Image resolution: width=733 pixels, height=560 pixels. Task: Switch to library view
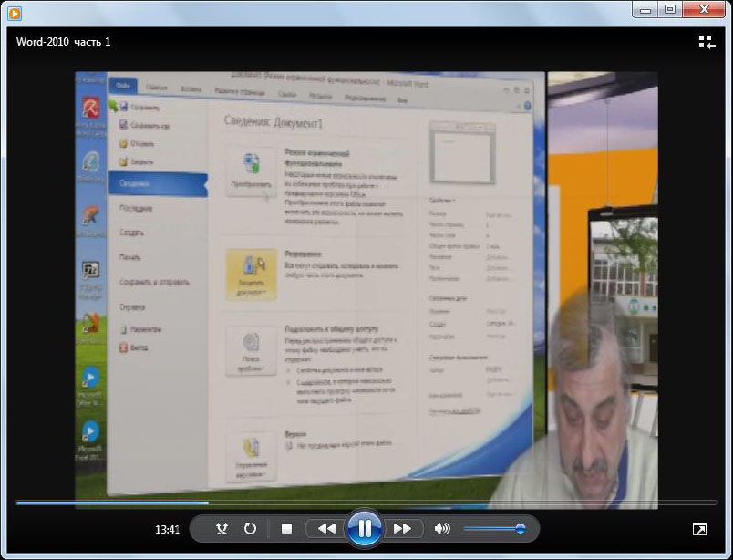[x=707, y=42]
